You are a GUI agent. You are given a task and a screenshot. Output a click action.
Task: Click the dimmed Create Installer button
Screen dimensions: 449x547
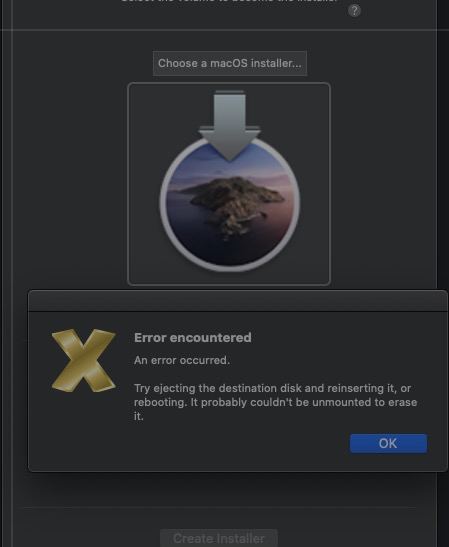[x=219, y=538]
